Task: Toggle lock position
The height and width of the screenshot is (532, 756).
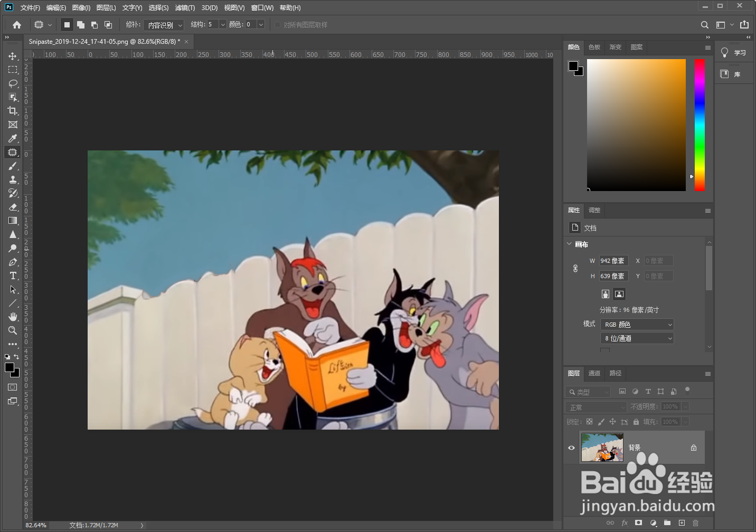Action: (x=612, y=422)
